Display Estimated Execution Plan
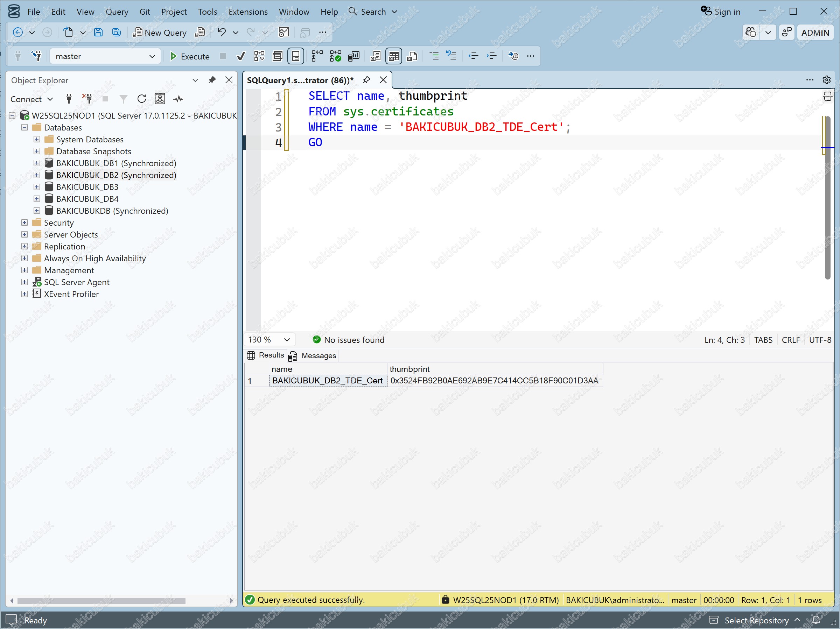This screenshot has width=840, height=629. point(259,56)
